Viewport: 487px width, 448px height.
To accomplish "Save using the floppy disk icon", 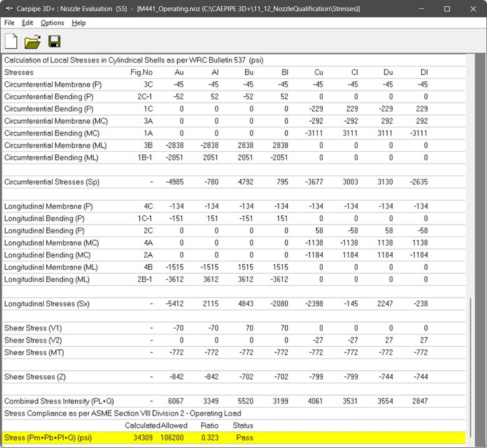I will pos(54,42).
